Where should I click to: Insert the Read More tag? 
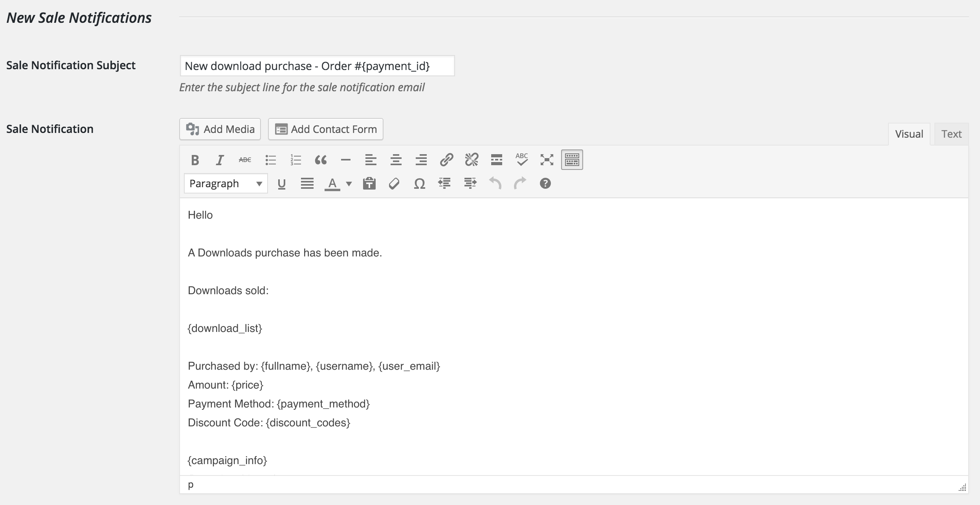(x=497, y=160)
